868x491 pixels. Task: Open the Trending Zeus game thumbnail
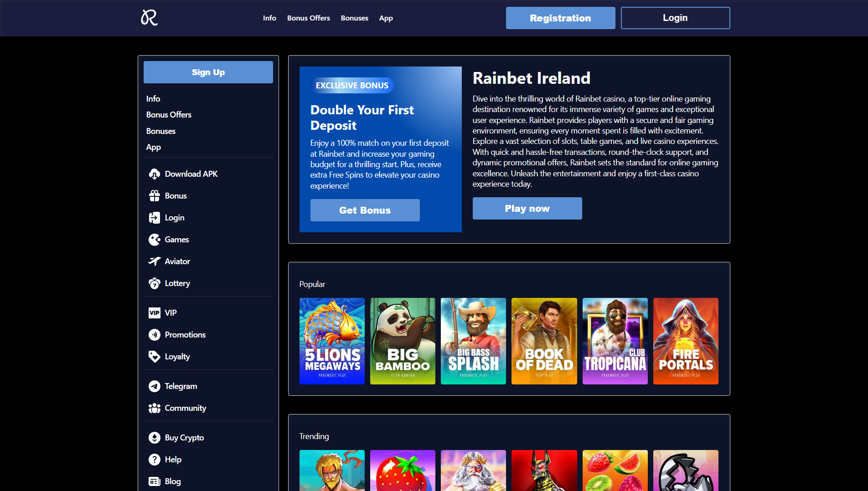pyautogui.click(x=473, y=471)
